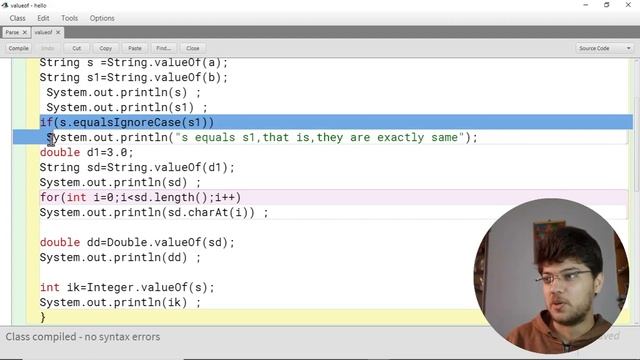Click the Undo toolbar button
This screenshot has width=640, height=360.
tap(47, 48)
